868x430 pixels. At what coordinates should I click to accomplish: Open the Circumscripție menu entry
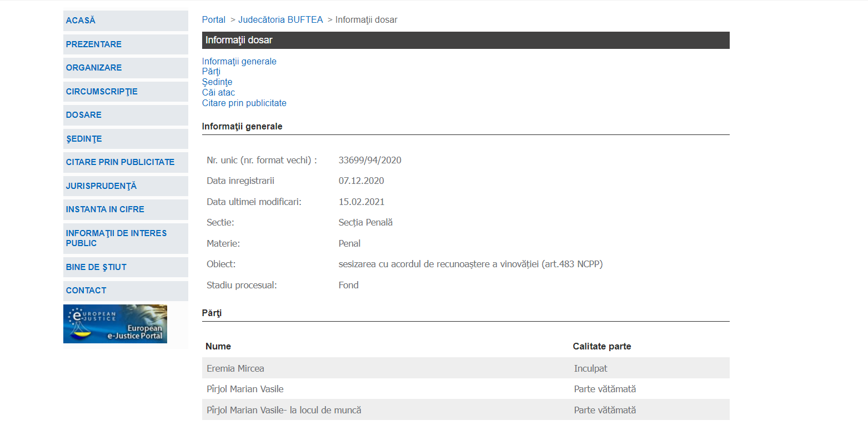102,92
